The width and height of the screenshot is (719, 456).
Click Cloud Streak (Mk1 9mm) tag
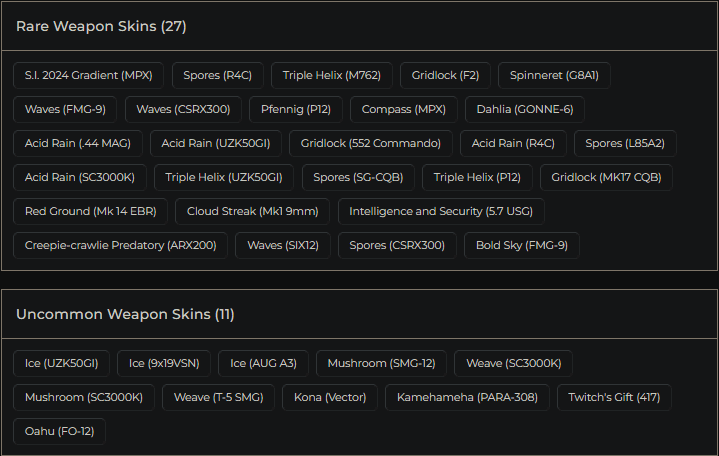click(x=252, y=211)
